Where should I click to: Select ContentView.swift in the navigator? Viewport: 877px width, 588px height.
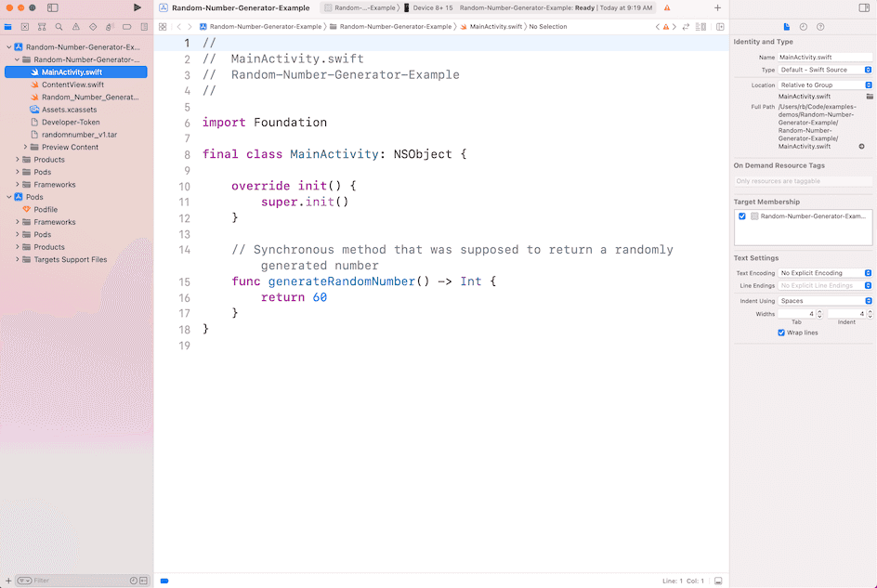tap(72, 85)
